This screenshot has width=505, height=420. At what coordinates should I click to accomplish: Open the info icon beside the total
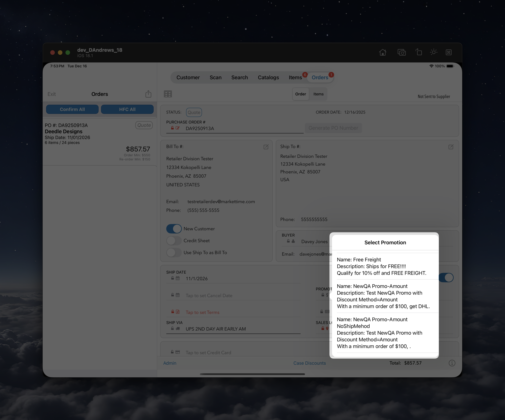pos(452,363)
